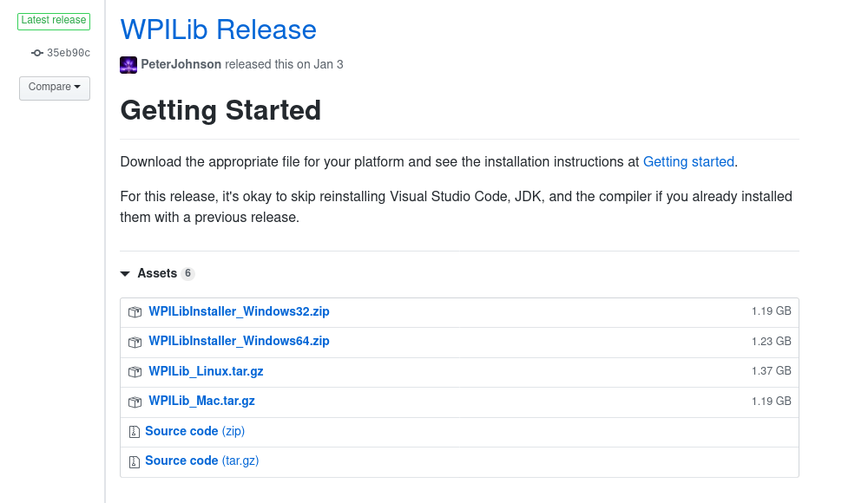Screen dimensions: 868x503
Task: Click the package icon beside WPILibInstaller_Windows64.zip
Action: click(x=135, y=342)
